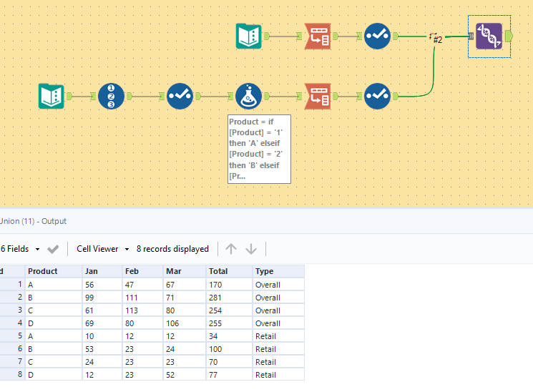The width and height of the screenshot is (533, 392).
Task: Click the Type column header
Action: [x=278, y=271]
